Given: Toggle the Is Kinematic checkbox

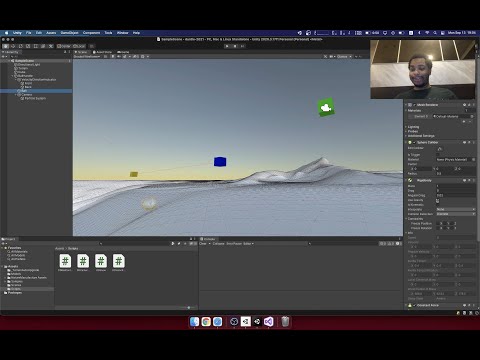Looking at the screenshot, I should 438,205.
